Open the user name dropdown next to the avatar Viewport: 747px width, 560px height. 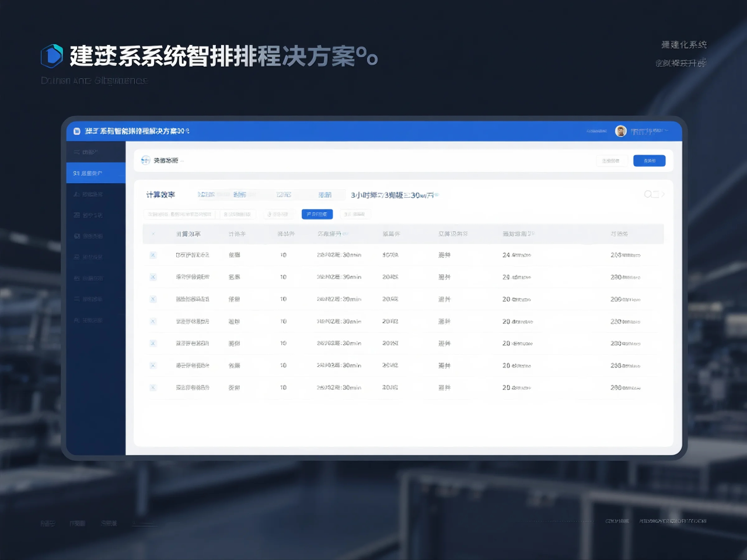click(648, 131)
